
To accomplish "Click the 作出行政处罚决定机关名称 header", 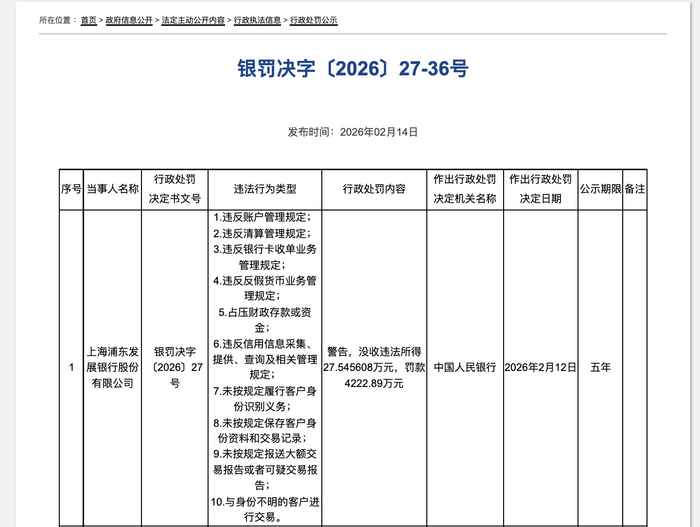I will pyautogui.click(x=465, y=189).
